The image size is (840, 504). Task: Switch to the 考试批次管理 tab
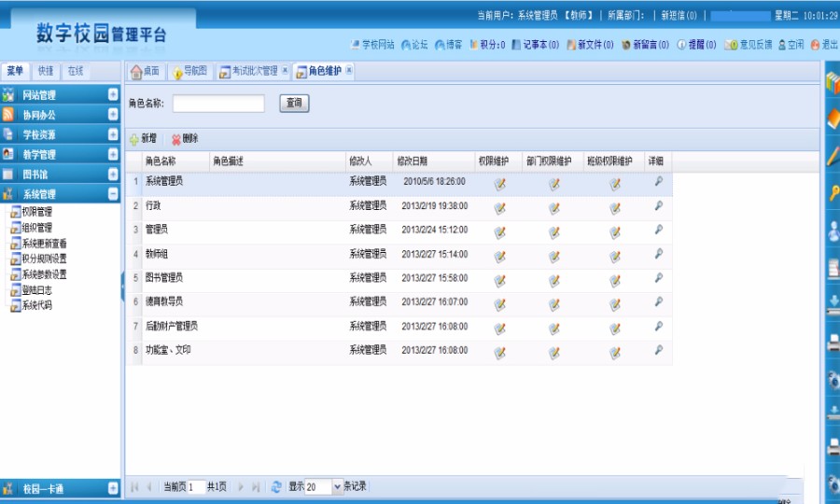pyautogui.click(x=248, y=71)
